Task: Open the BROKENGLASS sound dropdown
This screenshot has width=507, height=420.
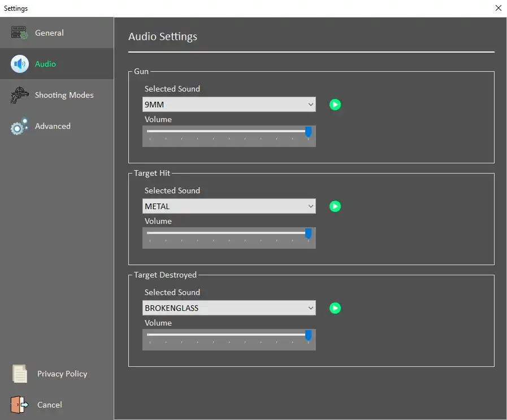Action: (x=229, y=308)
